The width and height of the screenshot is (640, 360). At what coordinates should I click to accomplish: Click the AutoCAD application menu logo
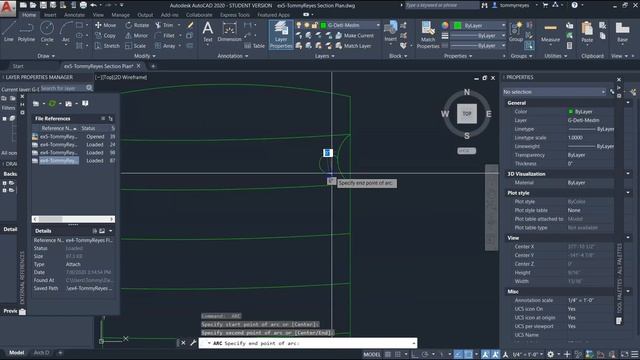[x=7, y=8]
